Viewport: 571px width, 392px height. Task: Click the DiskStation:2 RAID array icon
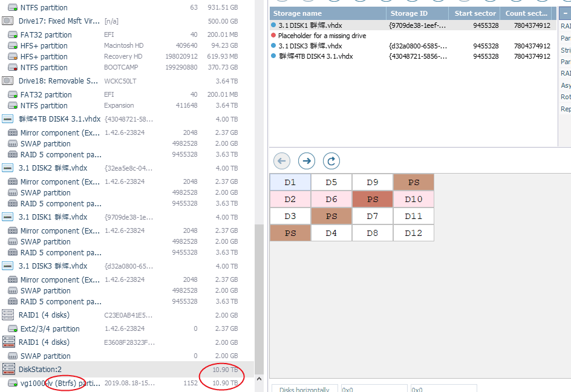(x=8, y=369)
